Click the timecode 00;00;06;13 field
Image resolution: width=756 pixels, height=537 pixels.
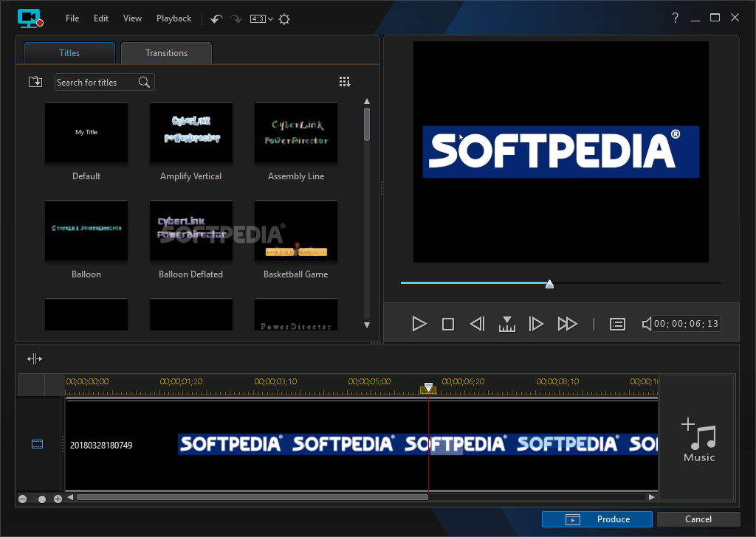[687, 324]
